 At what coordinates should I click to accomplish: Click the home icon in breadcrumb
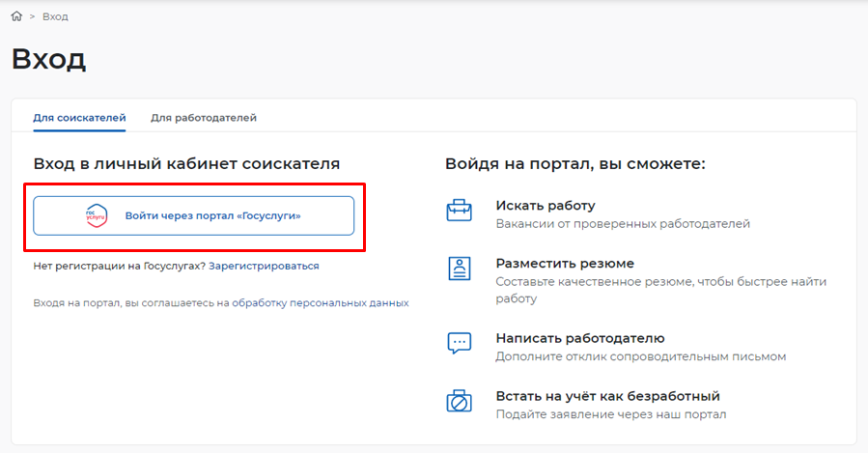click(16, 16)
